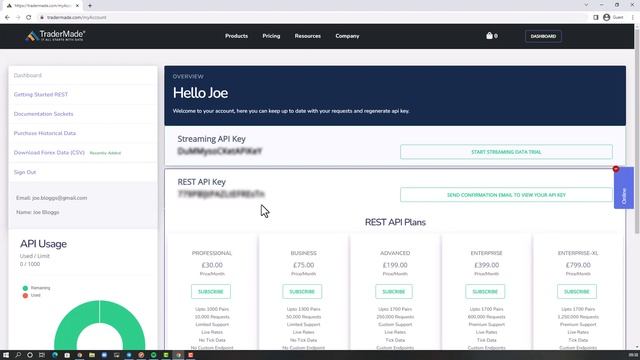
Task: Click the £799.00 Enterprise-XL price
Action: coord(578,265)
